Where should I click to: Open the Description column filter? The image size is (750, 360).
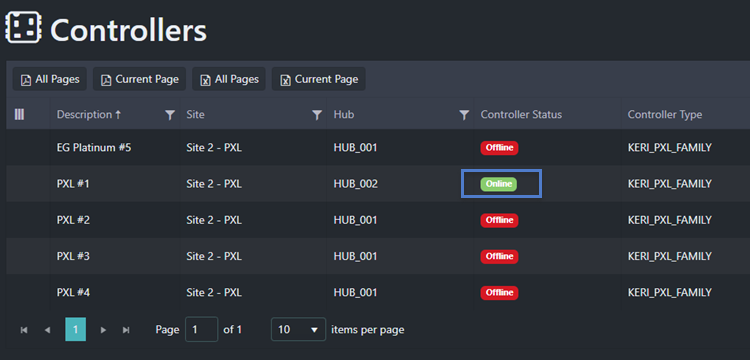tap(170, 115)
